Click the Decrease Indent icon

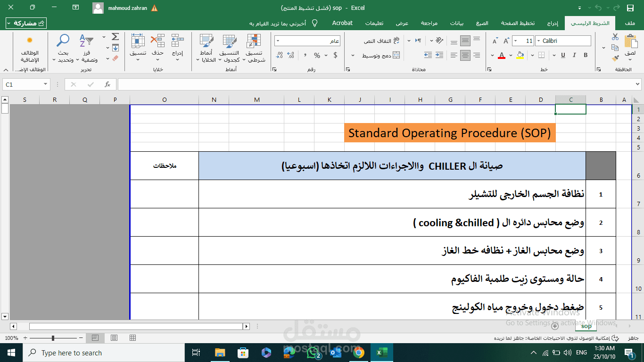click(x=439, y=55)
